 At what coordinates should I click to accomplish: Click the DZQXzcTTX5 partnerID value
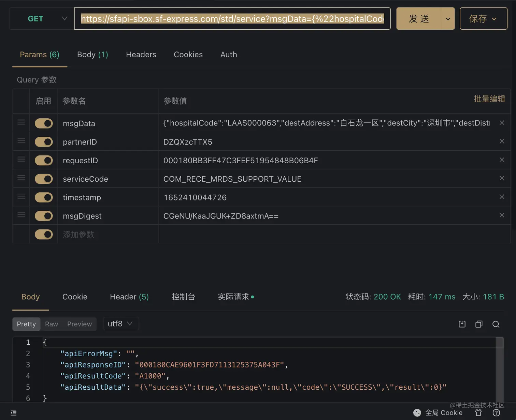click(x=188, y=142)
